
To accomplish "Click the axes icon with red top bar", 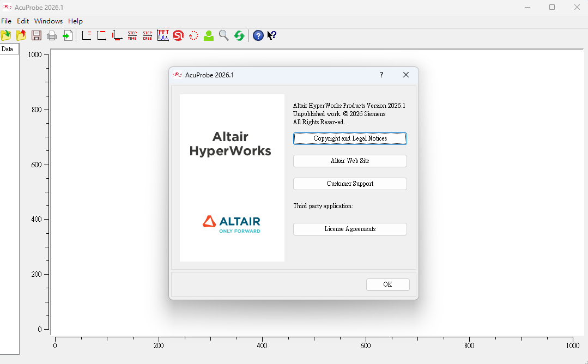I will click(x=101, y=35).
